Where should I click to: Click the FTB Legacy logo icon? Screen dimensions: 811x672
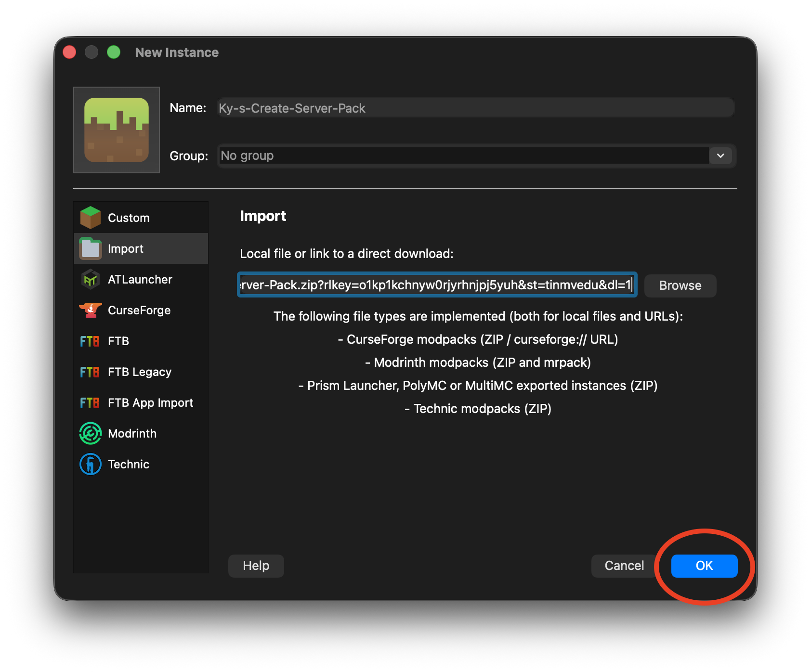click(90, 372)
